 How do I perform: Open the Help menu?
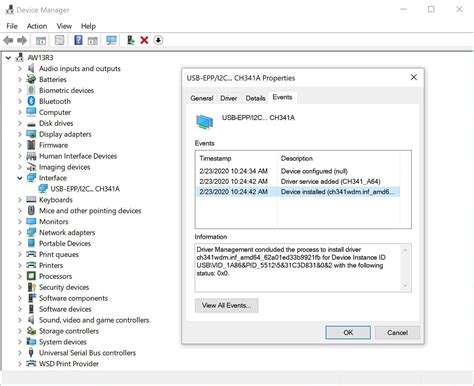click(x=88, y=26)
